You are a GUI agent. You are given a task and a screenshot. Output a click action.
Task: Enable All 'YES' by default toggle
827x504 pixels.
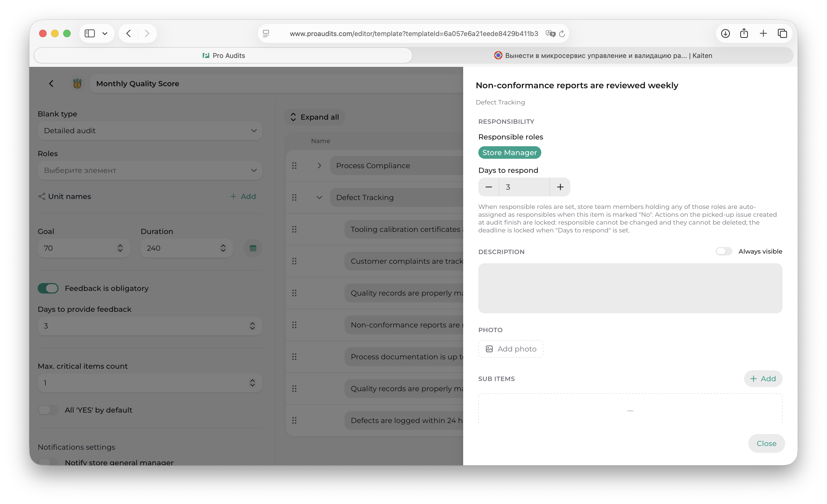point(48,410)
